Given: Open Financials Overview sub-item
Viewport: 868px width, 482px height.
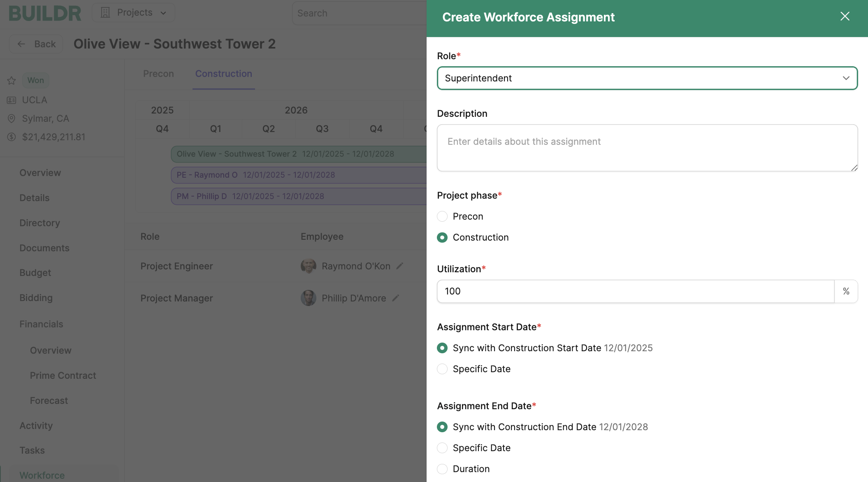Looking at the screenshot, I should pyautogui.click(x=51, y=350).
